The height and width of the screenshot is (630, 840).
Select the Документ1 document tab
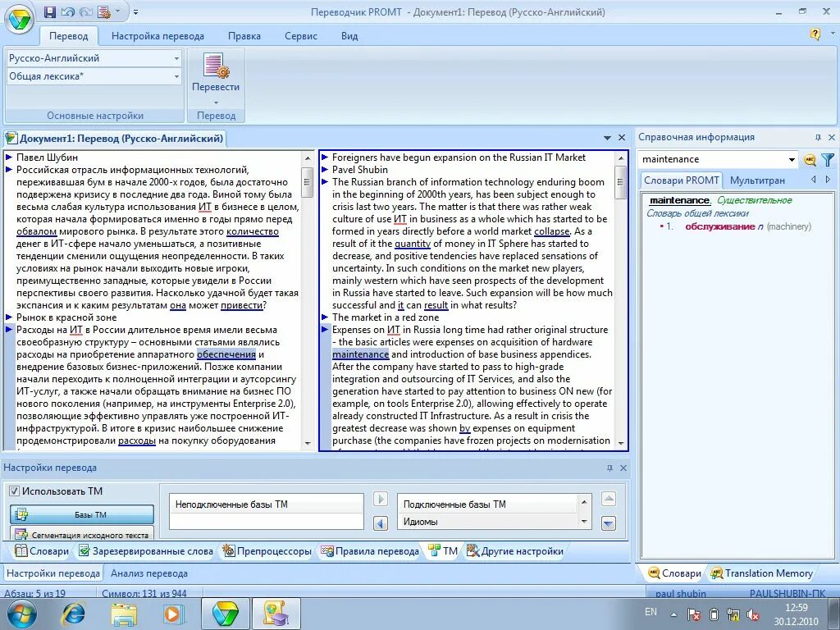(115, 138)
